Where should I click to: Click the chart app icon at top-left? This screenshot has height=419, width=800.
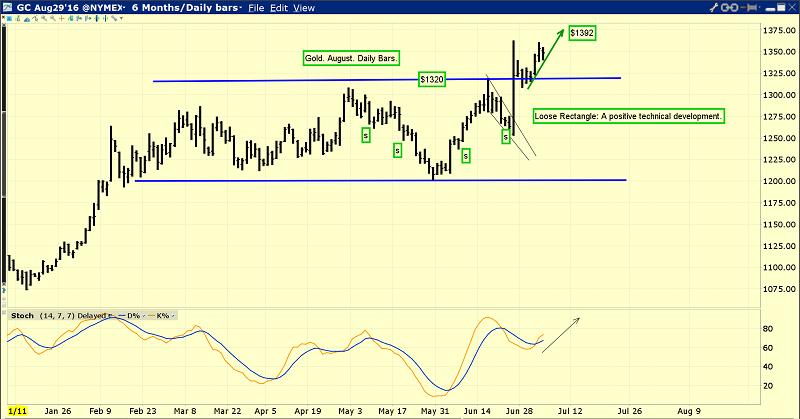(x=8, y=7)
